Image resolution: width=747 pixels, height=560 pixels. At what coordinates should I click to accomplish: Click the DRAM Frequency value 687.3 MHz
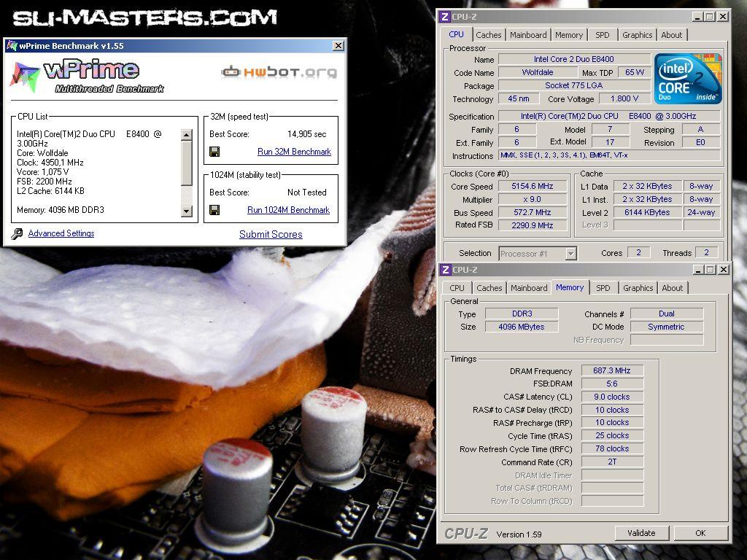(x=612, y=370)
